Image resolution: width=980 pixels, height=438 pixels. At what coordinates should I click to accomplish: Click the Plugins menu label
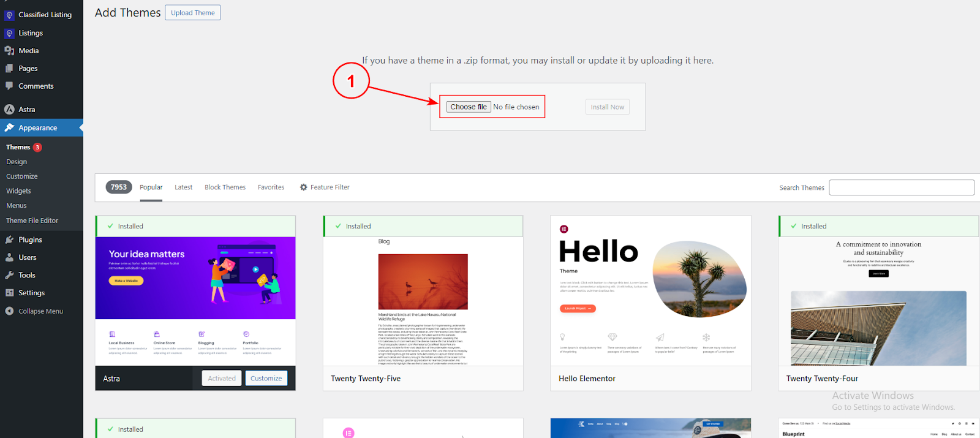(x=30, y=240)
